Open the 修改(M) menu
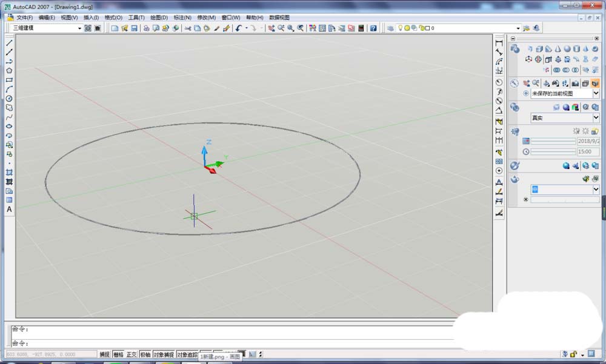Screen dimensions: 606x364 [x=207, y=18]
